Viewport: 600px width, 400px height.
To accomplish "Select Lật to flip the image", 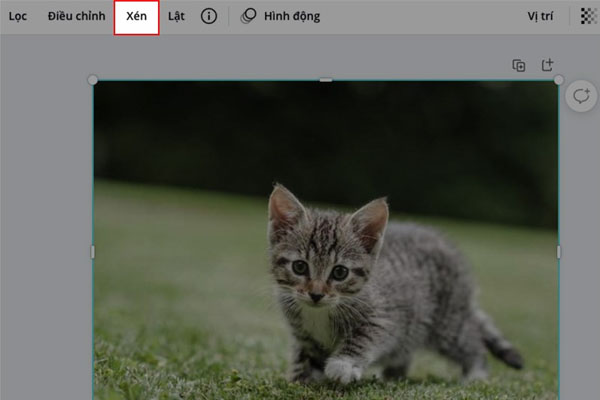I will point(176,17).
